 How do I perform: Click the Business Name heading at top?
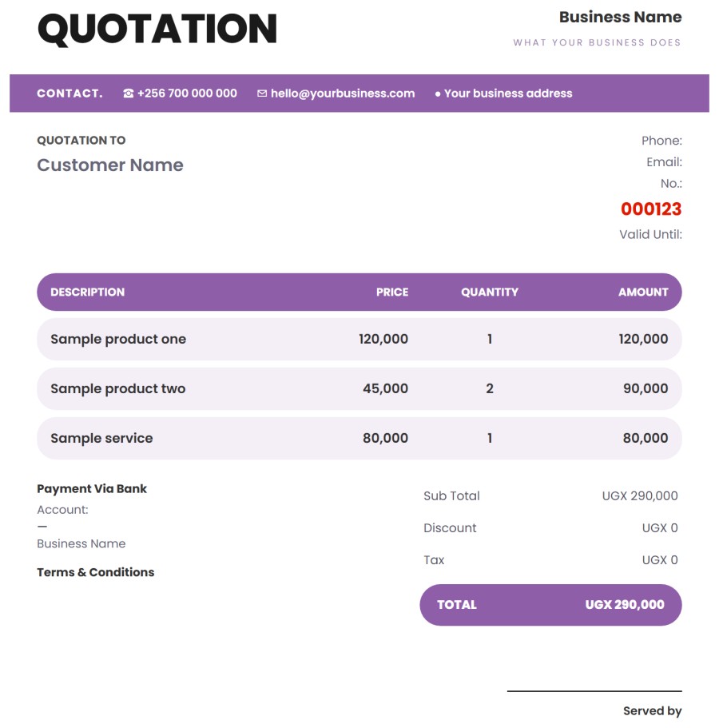tap(620, 17)
